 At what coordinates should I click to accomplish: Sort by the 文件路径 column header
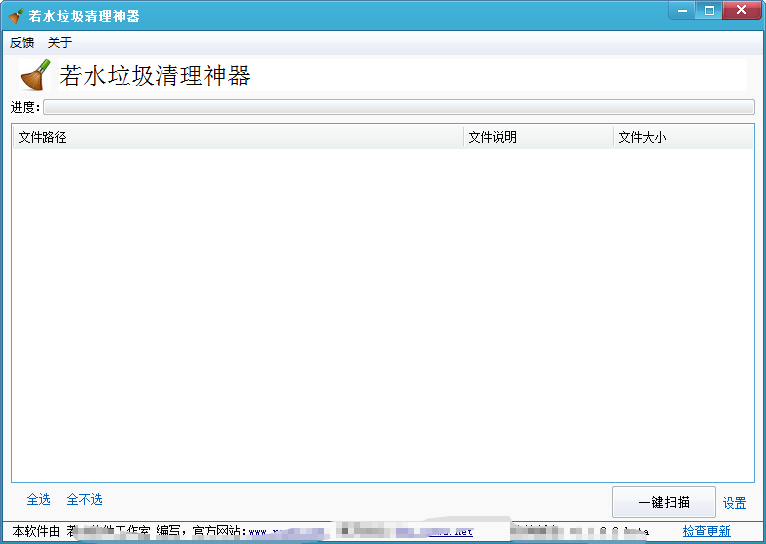(238, 137)
